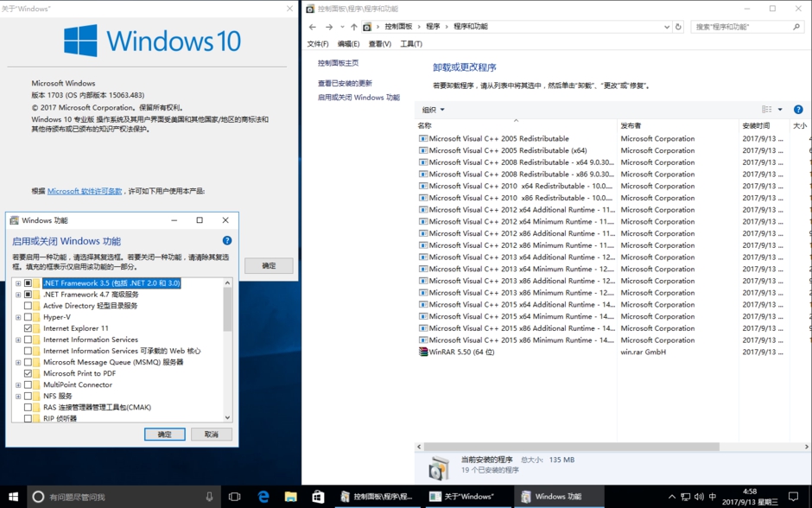Uncheck Internet Explorer 11 checkbox
The height and width of the screenshot is (508, 812).
click(x=28, y=328)
